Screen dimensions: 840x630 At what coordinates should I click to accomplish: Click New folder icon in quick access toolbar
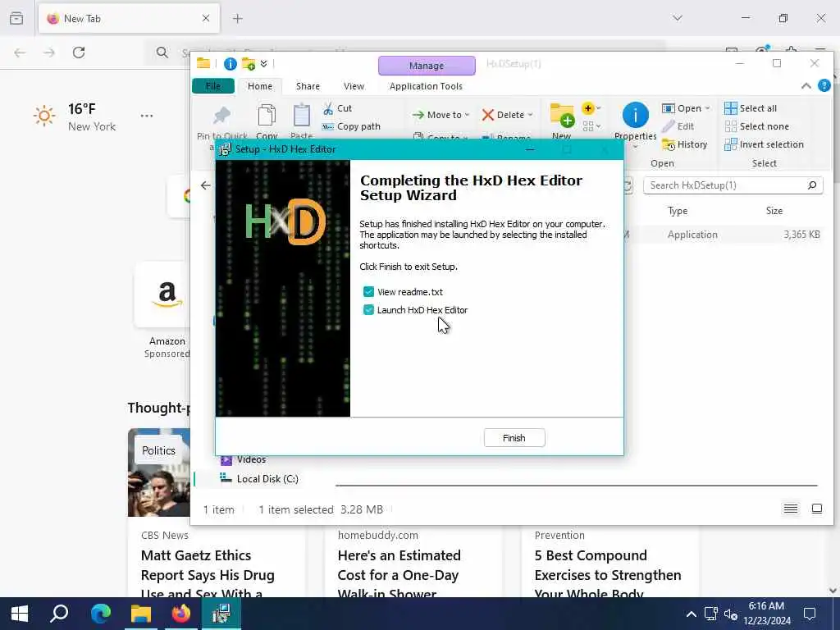point(248,64)
